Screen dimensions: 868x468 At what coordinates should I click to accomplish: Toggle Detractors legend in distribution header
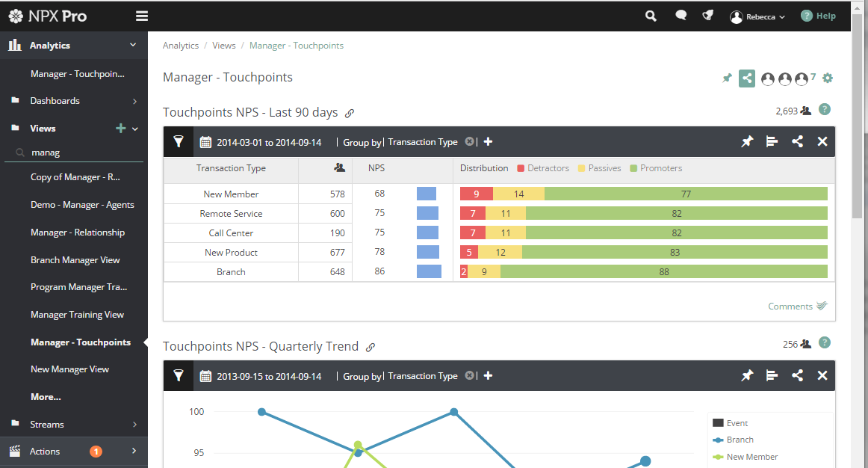(542, 168)
